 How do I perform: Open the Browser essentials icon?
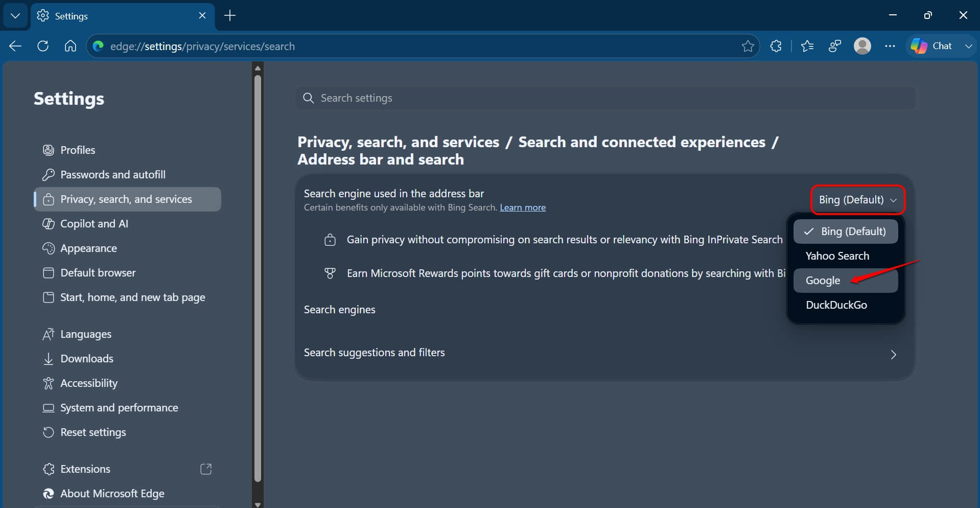coord(835,46)
